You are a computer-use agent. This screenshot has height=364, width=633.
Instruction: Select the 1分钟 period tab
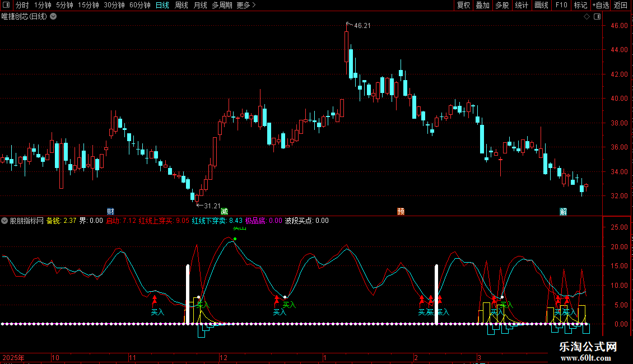(43, 5)
